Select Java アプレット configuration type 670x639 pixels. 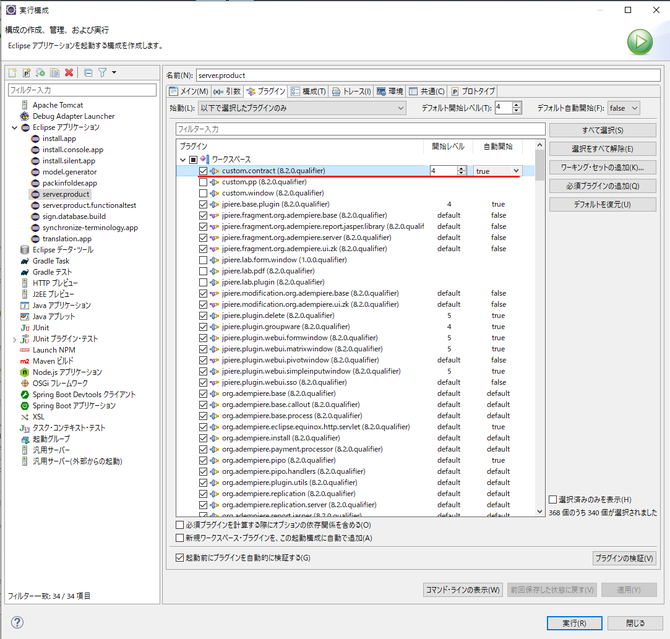pos(54,316)
